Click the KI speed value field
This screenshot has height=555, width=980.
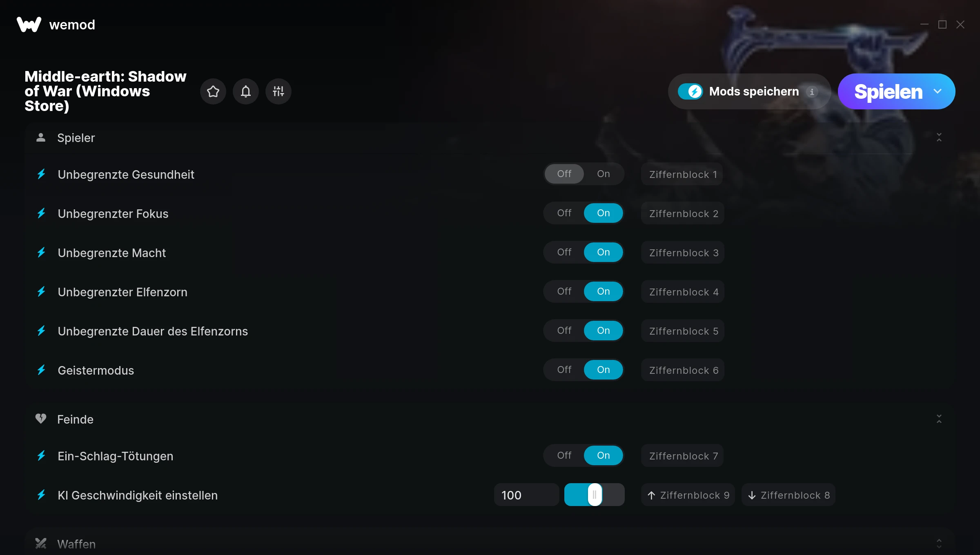coord(526,495)
